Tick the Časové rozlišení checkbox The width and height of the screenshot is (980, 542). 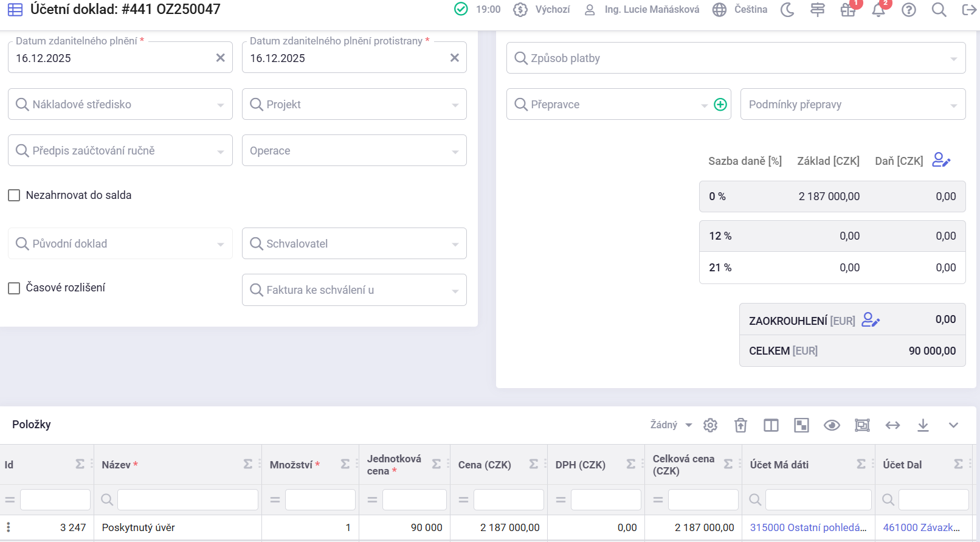pos(14,288)
